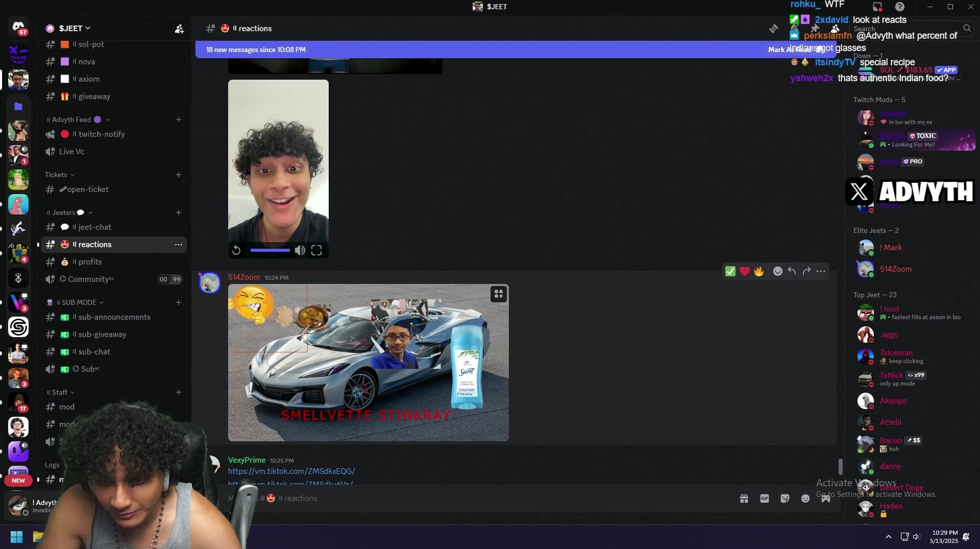Forward 514Zoom's message
Viewport: 980px width, 549px height.
point(806,271)
